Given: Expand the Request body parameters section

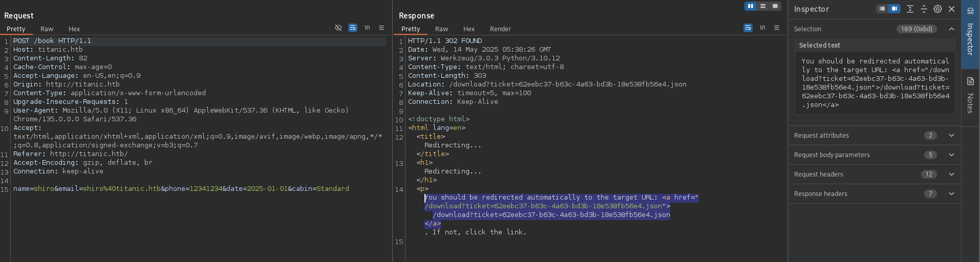Looking at the screenshot, I should [x=951, y=155].
